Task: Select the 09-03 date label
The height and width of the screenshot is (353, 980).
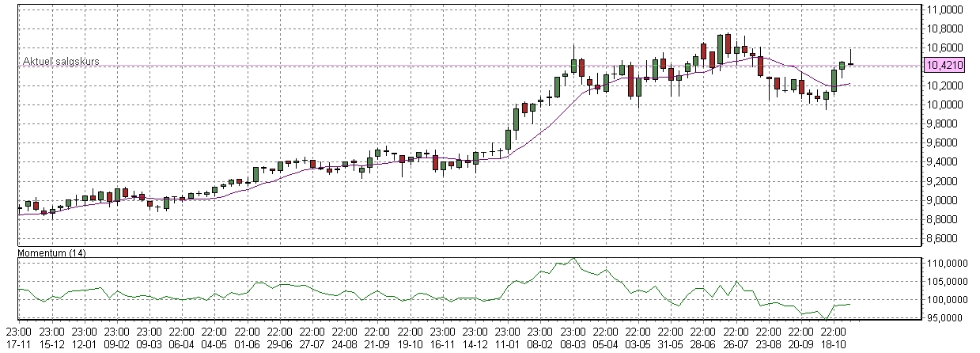Action: (149, 344)
